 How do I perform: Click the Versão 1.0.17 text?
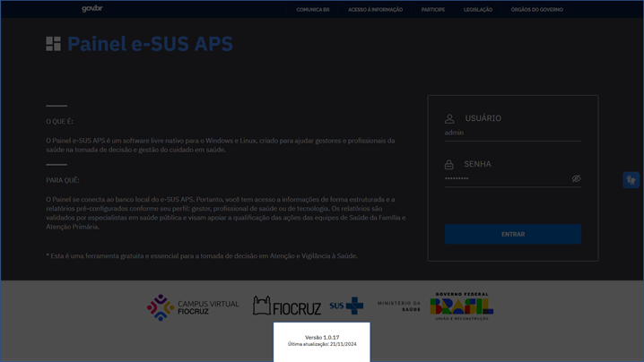click(x=322, y=338)
